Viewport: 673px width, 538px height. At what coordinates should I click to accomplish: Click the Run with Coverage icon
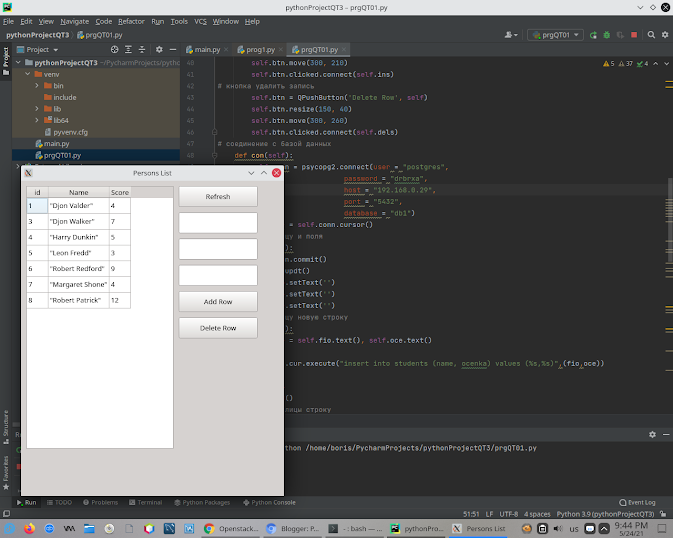pyautogui.click(x=620, y=35)
